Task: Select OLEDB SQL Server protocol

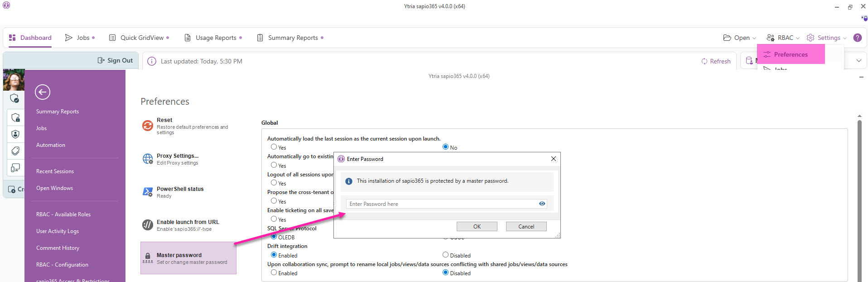Action: click(x=274, y=237)
